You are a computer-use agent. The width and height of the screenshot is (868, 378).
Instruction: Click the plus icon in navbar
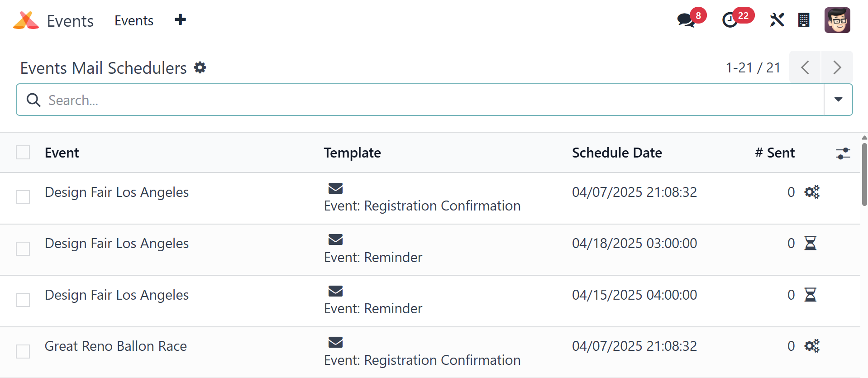[180, 20]
